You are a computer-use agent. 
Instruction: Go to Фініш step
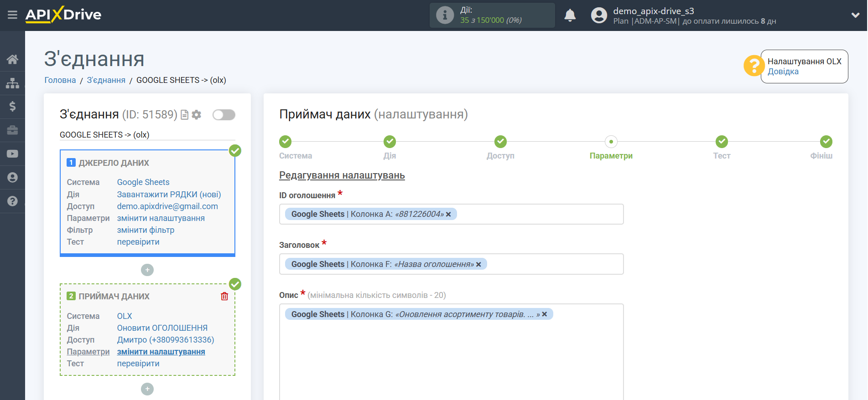click(826, 142)
